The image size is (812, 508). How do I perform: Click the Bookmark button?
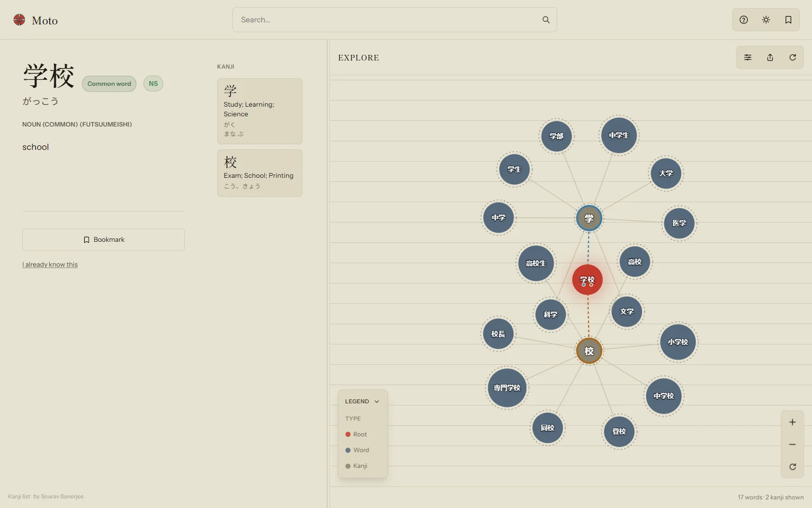pyautogui.click(x=104, y=239)
